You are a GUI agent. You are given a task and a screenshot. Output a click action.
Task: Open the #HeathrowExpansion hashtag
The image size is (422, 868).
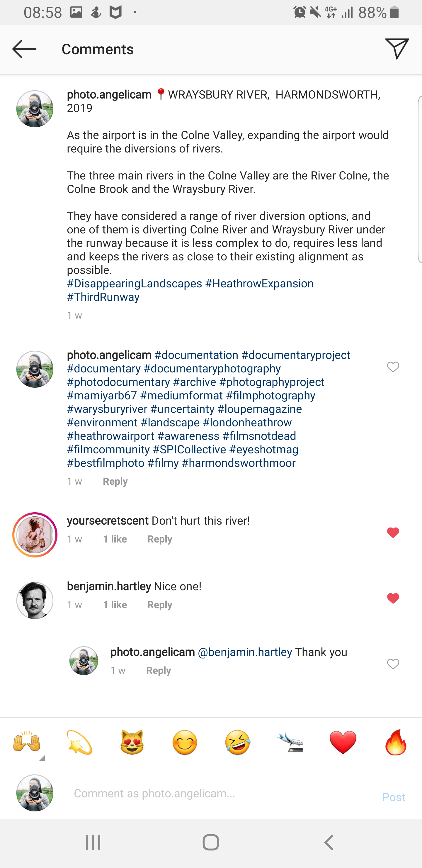click(x=259, y=283)
